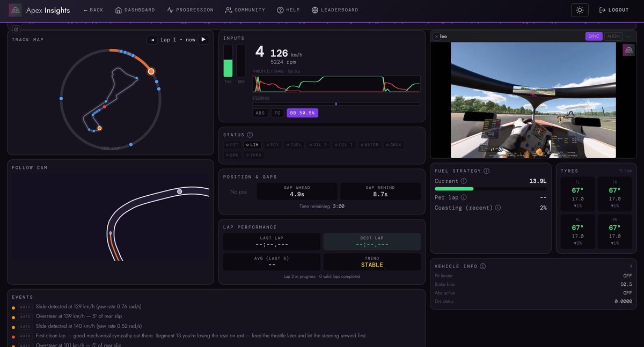644x347 pixels.
Task: Click the RR tyre temperature card
Action: 615,232
